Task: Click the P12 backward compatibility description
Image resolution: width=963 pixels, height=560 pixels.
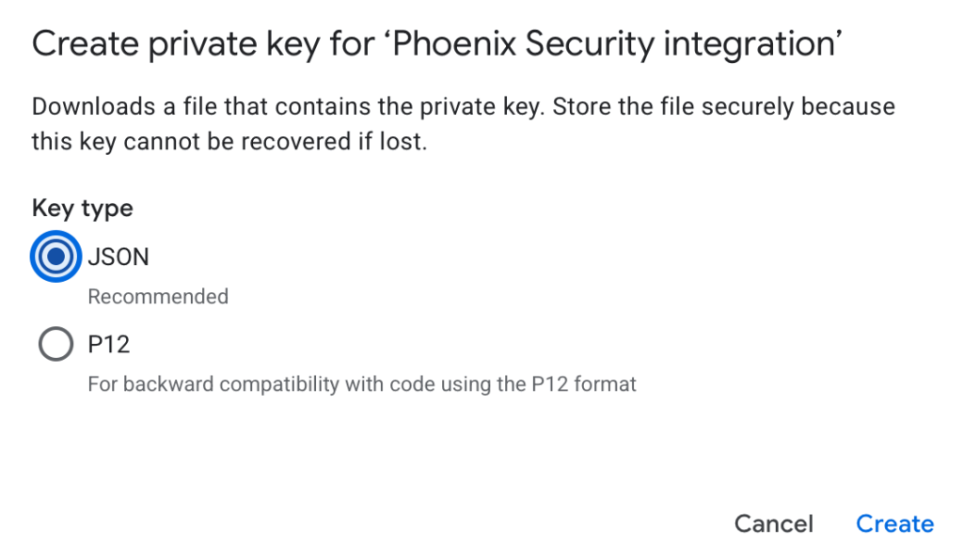Action: (362, 384)
